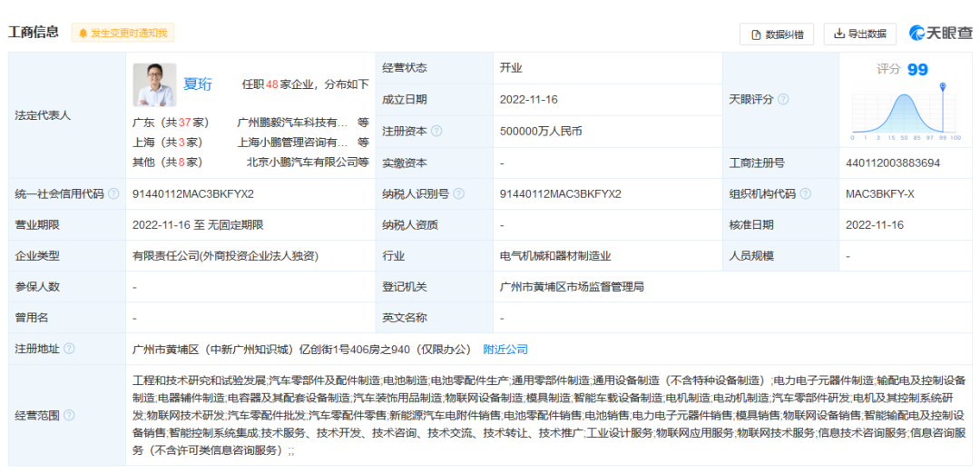This screenshot has width=980, height=474.
Task: Click the 工商信息 section heading
Action: (34, 32)
